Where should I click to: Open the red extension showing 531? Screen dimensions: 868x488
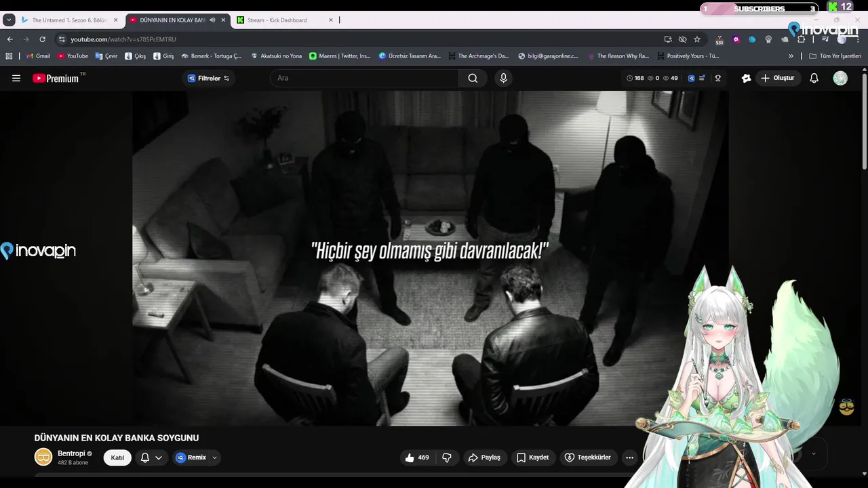point(719,39)
